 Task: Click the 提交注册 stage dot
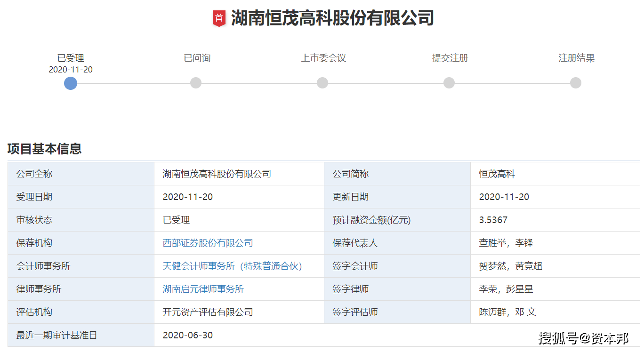(x=449, y=83)
